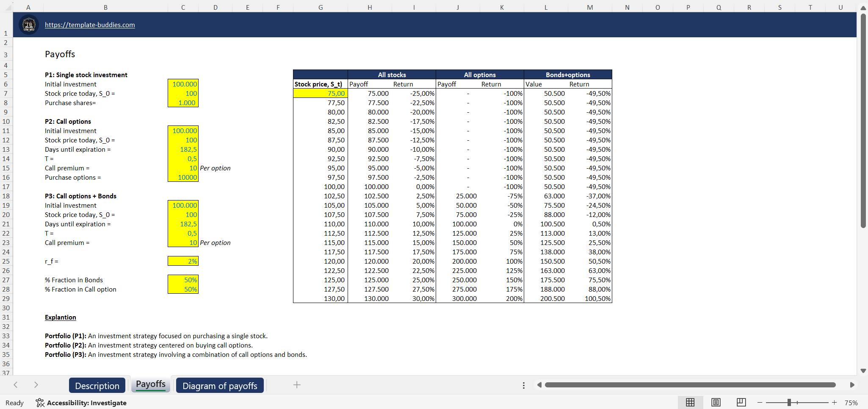Image resolution: width=868 pixels, height=409 pixels.
Task: Click 'P1: Single stock investment' heading
Action: tap(86, 75)
